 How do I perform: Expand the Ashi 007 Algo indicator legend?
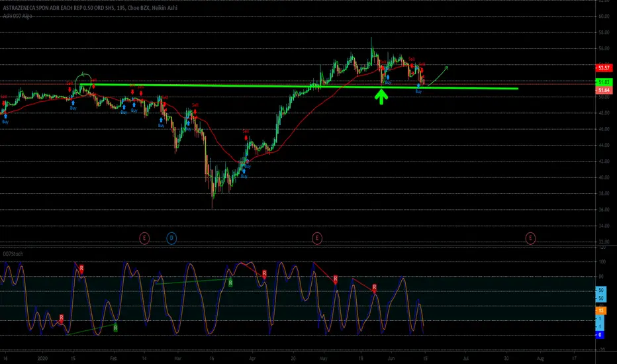17,16
